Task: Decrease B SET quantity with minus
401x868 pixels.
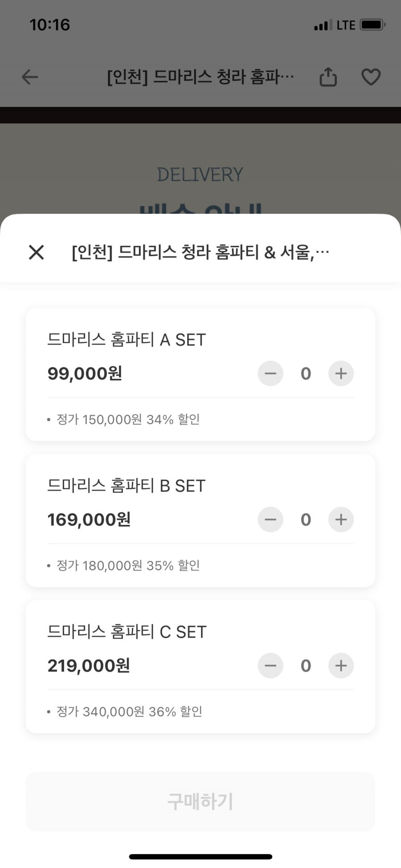Action: (x=270, y=520)
